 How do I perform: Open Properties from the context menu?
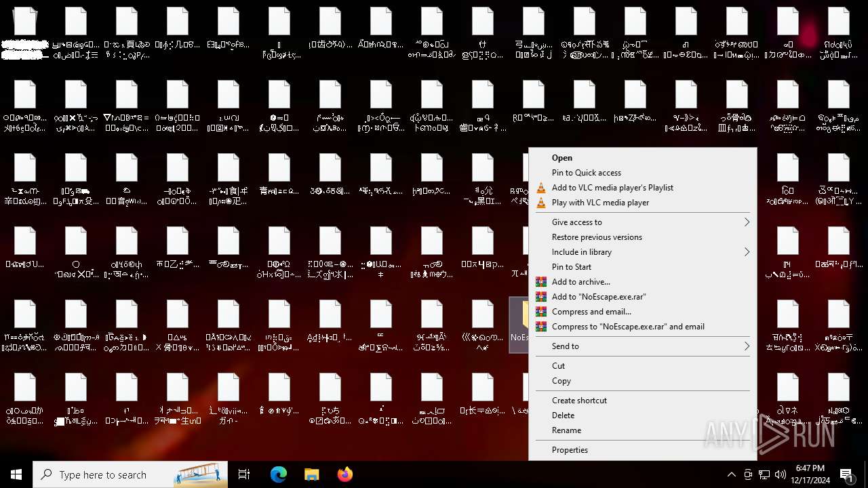tap(643, 450)
